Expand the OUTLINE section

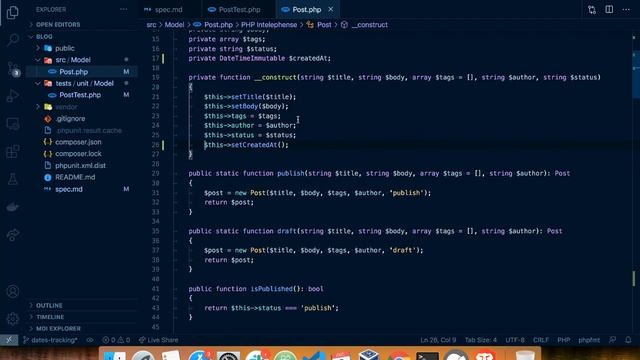click(49, 305)
